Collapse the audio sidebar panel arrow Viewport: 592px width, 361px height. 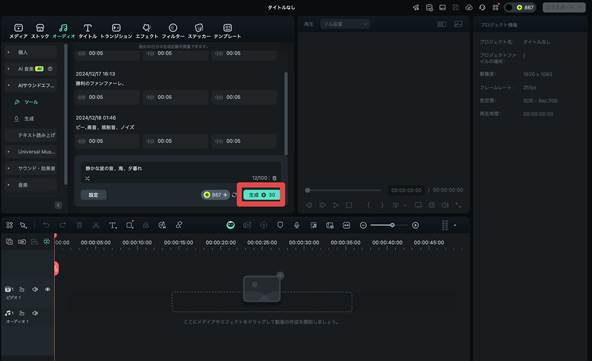[58, 205]
